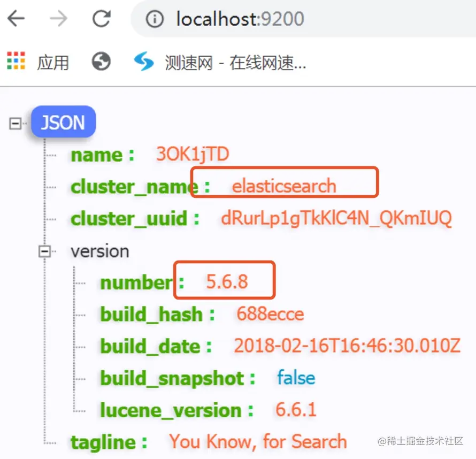Select the value elasticsearch
Screen dimensions: 476x459
(x=284, y=186)
